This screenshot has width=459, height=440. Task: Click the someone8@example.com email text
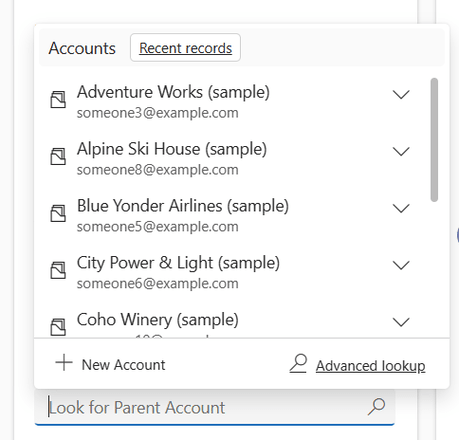[158, 170]
